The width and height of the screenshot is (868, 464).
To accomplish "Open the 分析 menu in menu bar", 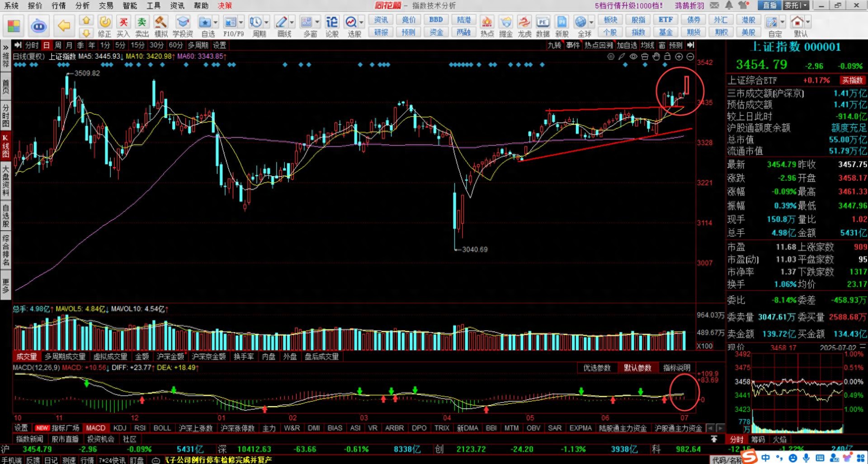I will point(82,5).
